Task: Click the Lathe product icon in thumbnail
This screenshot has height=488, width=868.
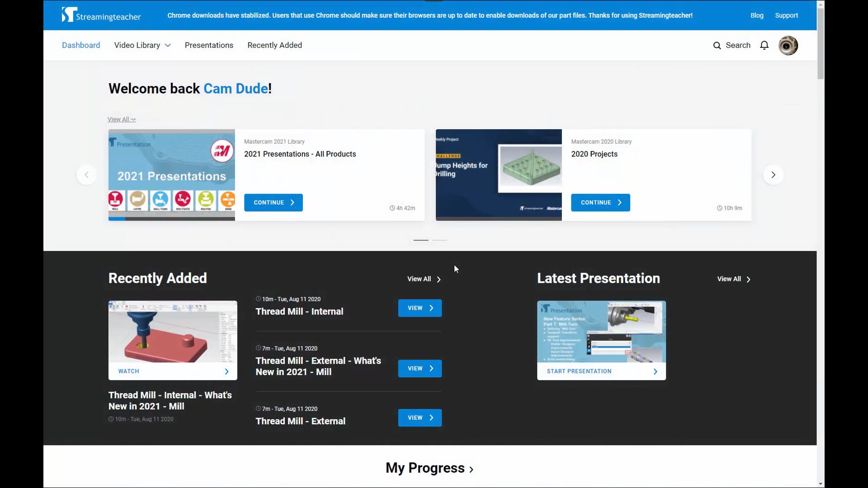Action: tap(137, 200)
